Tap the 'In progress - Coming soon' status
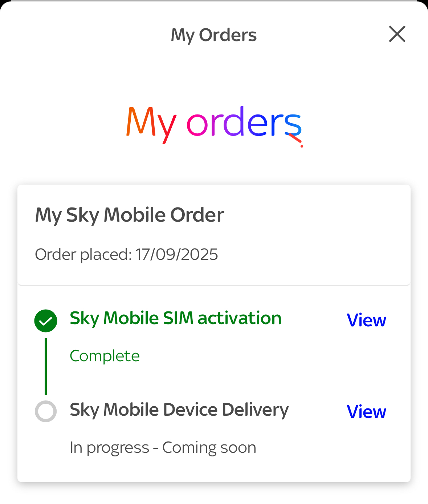This screenshot has height=504, width=428. tap(163, 447)
